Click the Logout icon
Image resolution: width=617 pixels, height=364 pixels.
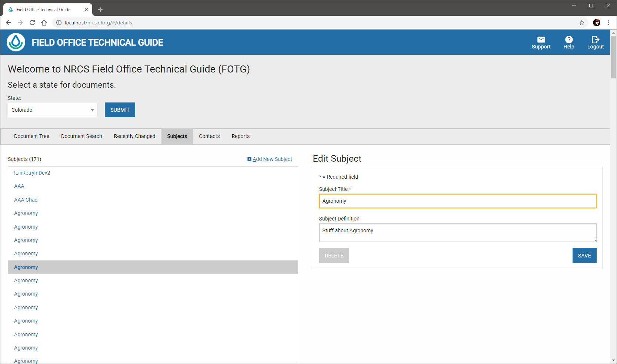pos(595,40)
